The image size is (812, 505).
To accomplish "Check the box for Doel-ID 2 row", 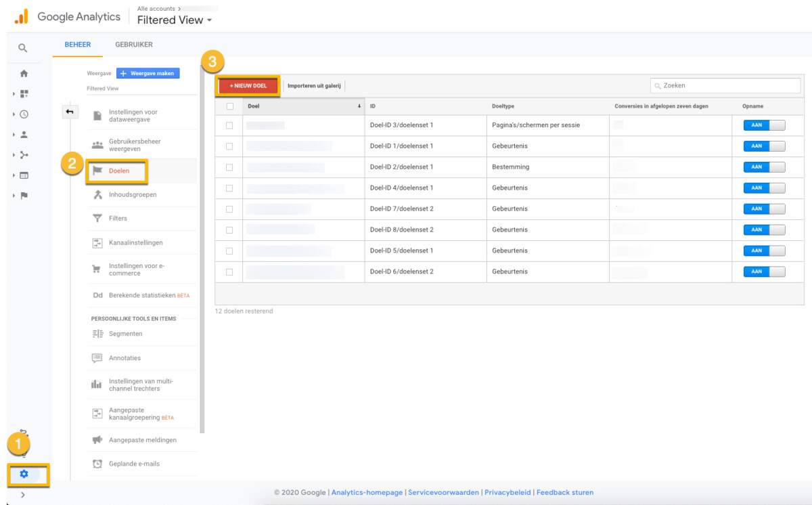I will [229, 167].
